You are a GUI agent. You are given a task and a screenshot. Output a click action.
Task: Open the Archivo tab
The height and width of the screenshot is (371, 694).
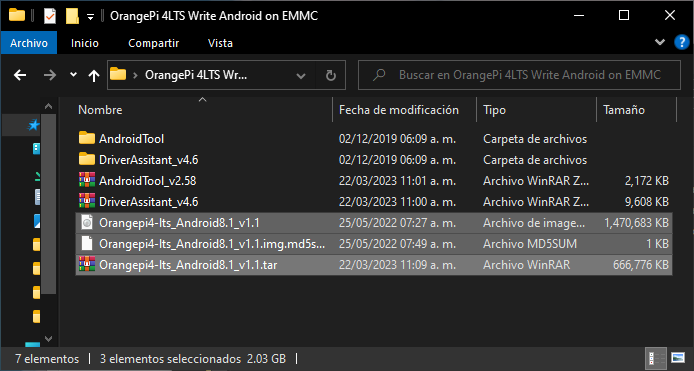click(29, 43)
